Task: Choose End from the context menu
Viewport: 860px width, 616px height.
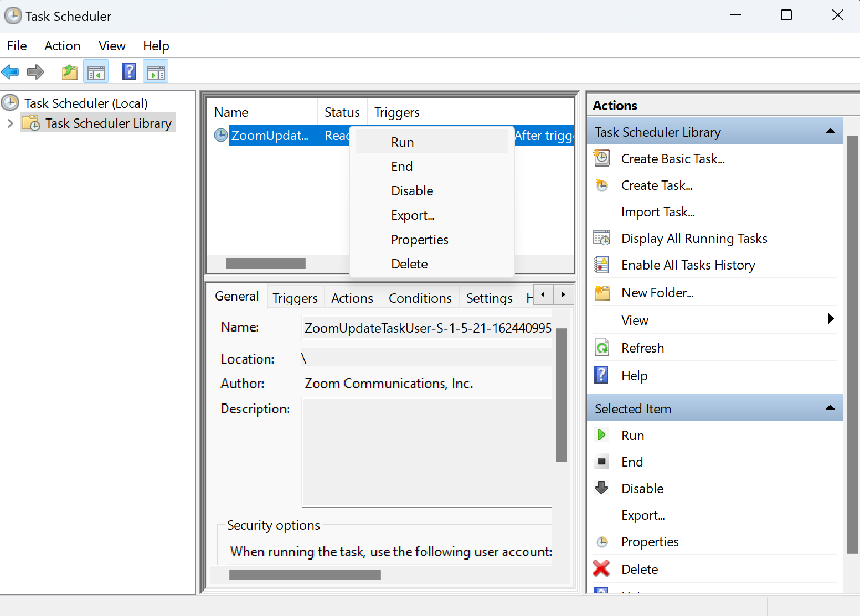Action: 432,167
